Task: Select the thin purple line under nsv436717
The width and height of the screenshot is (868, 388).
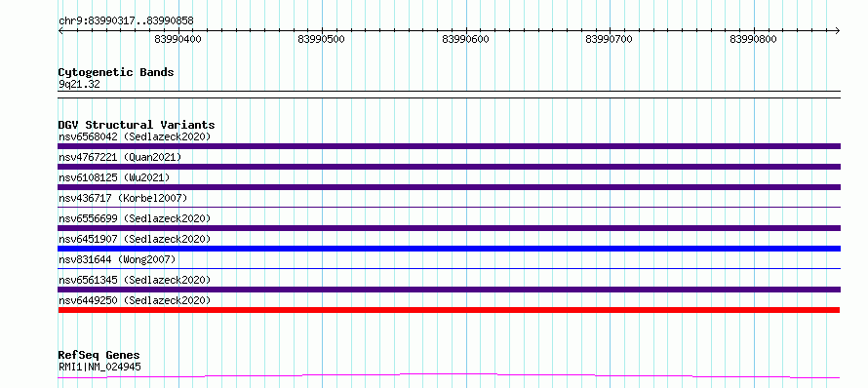Action: [449, 208]
